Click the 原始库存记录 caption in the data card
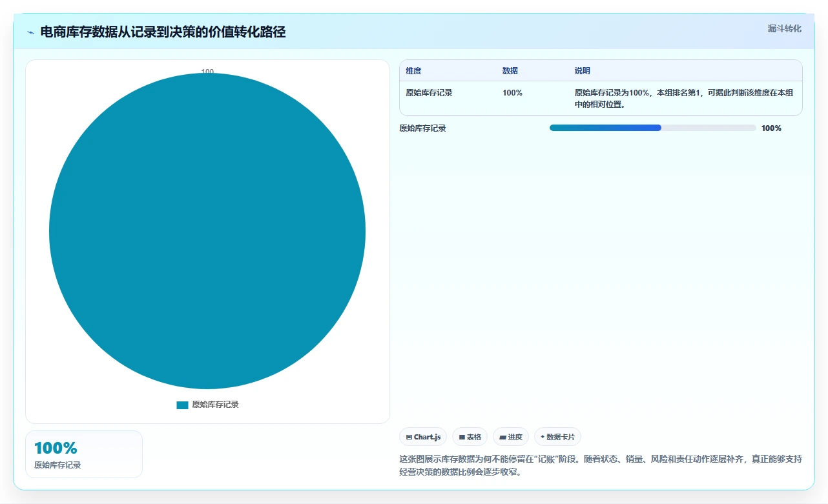Image resolution: width=828 pixels, height=504 pixels. coord(57,465)
